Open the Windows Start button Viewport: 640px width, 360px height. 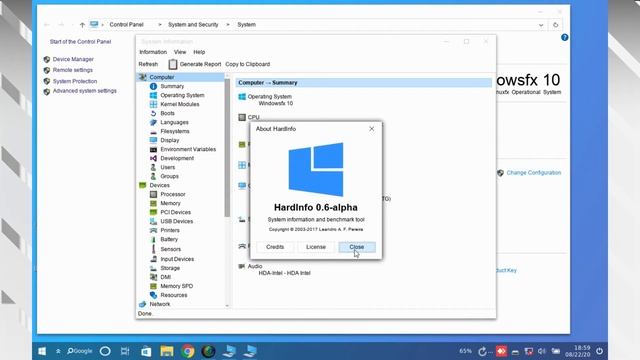click(42, 351)
